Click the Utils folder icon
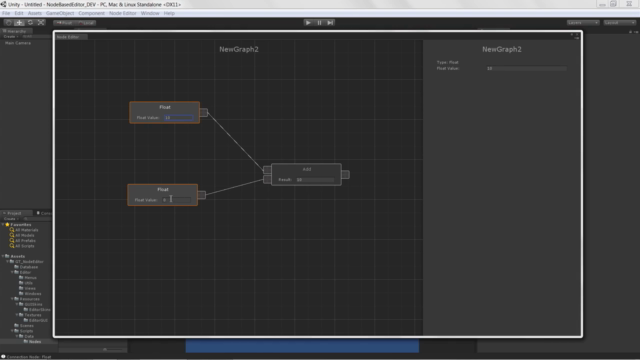The image size is (640, 360). point(21,283)
